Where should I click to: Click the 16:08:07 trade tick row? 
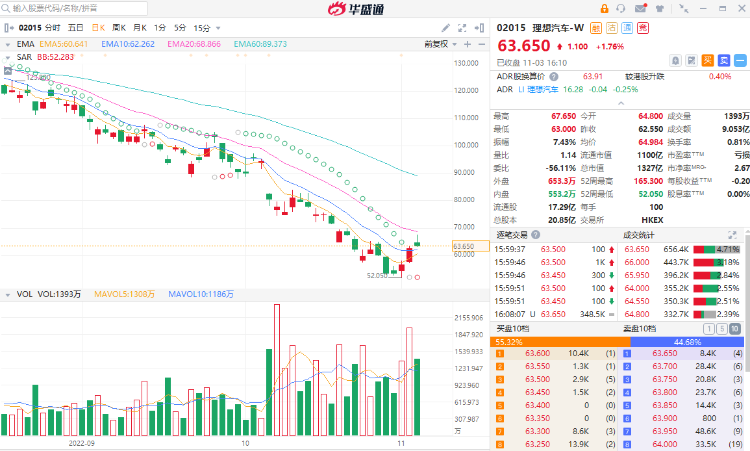coord(555,314)
